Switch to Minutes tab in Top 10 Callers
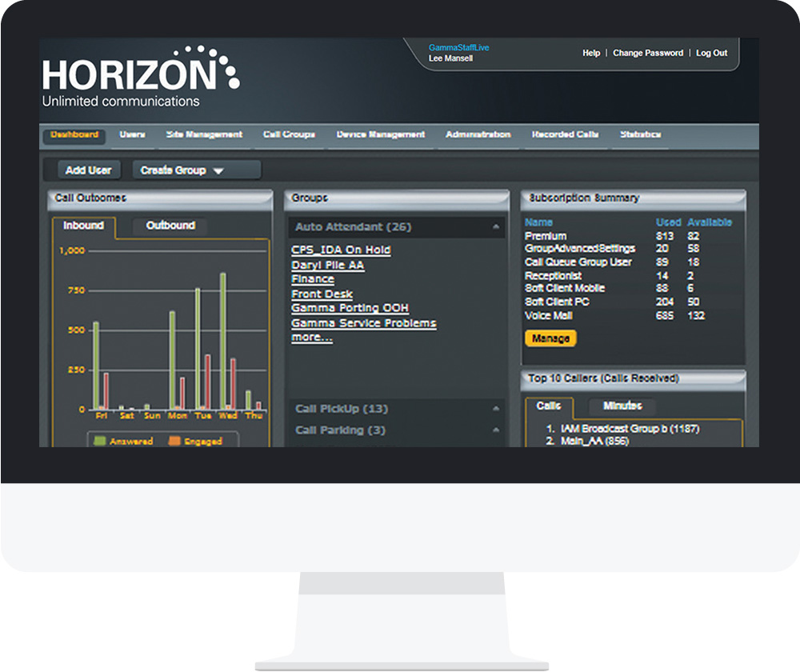This screenshot has height=672, width=800. (622, 406)
